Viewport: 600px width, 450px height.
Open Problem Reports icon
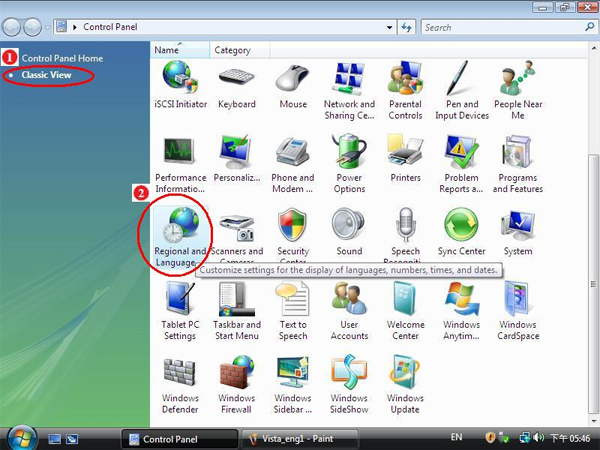[461, 152]
